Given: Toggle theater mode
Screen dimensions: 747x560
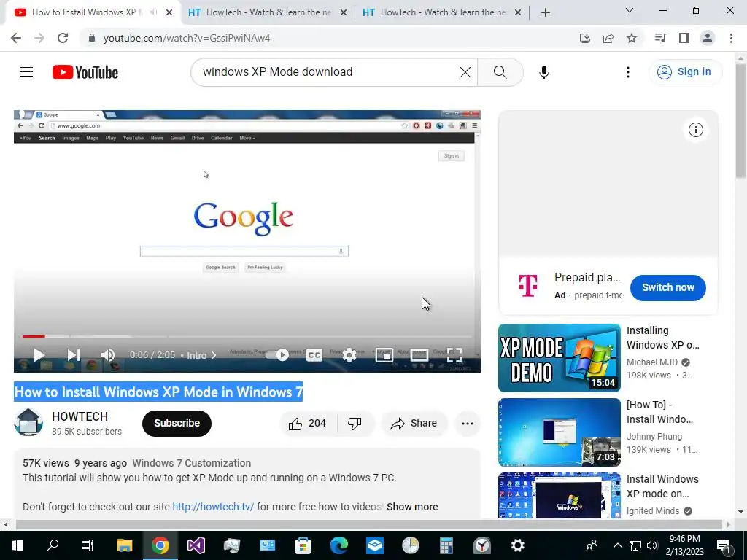Looking at the screenshot, I should pyautogui.click(x=419, y=355).
